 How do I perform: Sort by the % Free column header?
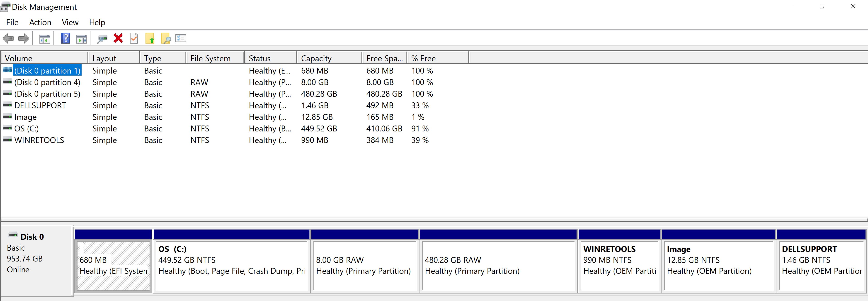(438, 58)
